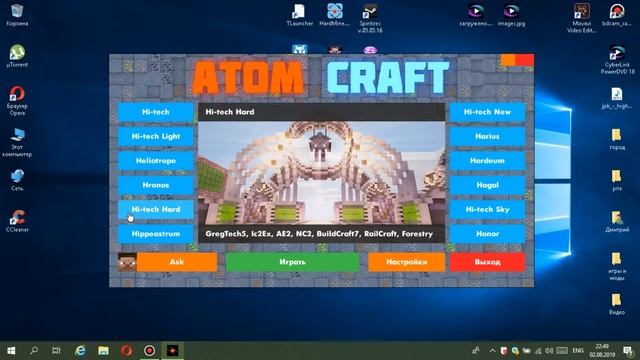Select the Этот компьютер desktop icon

[17, 142]
